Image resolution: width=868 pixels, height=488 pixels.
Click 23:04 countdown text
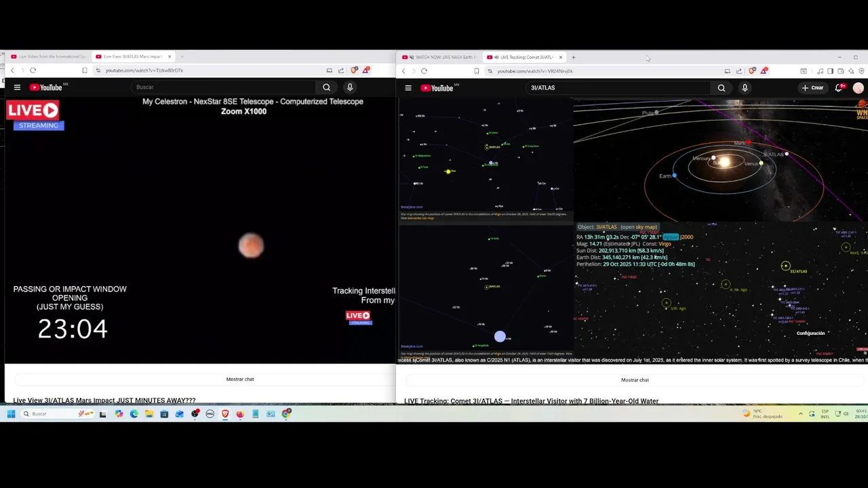pos(73,329)
